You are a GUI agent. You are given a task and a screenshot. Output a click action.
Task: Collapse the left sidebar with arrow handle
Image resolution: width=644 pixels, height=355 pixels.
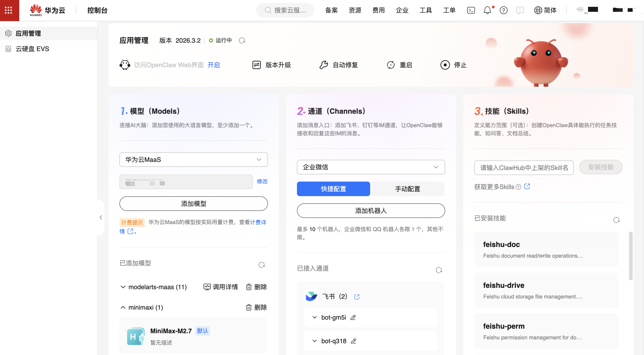[x=101, y=217]
